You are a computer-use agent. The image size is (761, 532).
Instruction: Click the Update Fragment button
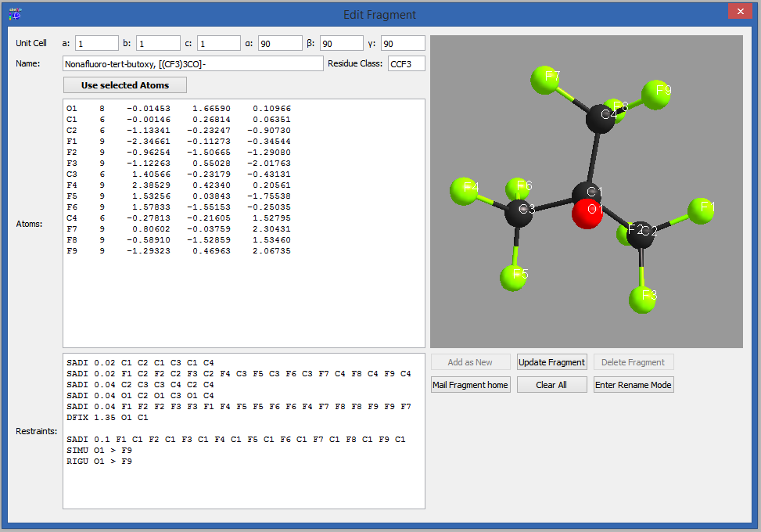(551, 362)
